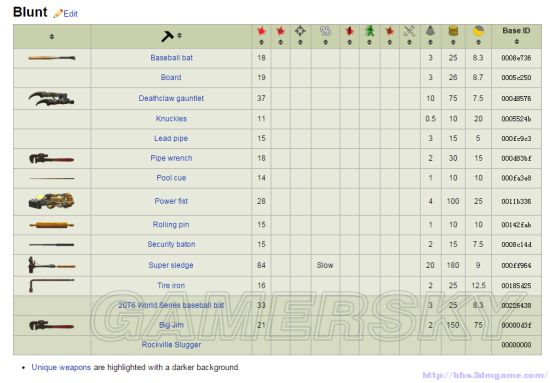The image size is (550, 383).
Task: Open the Baseball bat link
Action: pyautogui.click(x=172, y=58)
